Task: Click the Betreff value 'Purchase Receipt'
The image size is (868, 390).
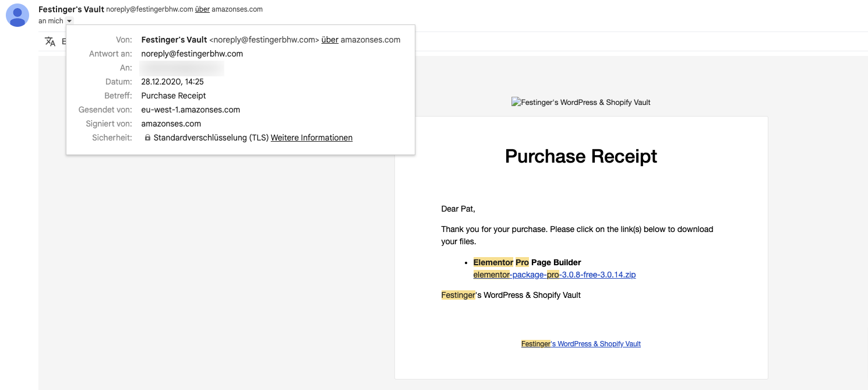Action: [174, 96]
